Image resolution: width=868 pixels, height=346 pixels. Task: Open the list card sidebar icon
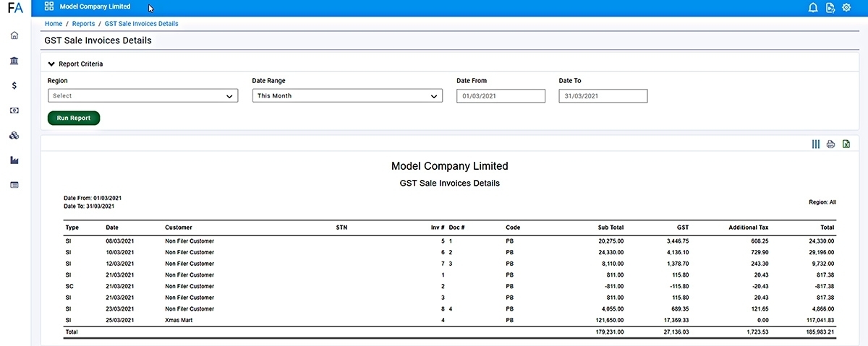point(14,185)
